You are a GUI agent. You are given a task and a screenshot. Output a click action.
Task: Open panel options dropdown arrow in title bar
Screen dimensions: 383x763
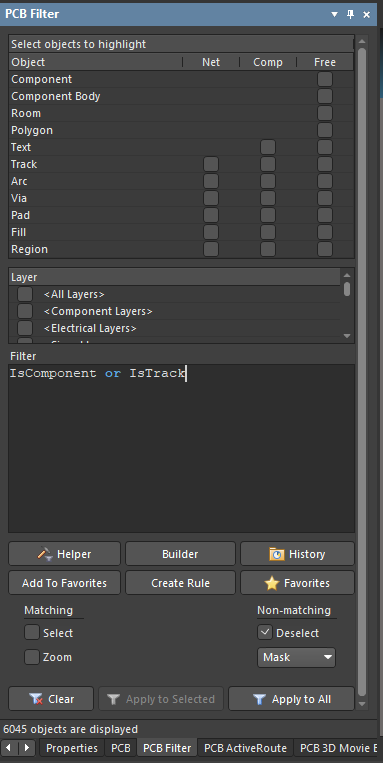click(x=334, y=15)
